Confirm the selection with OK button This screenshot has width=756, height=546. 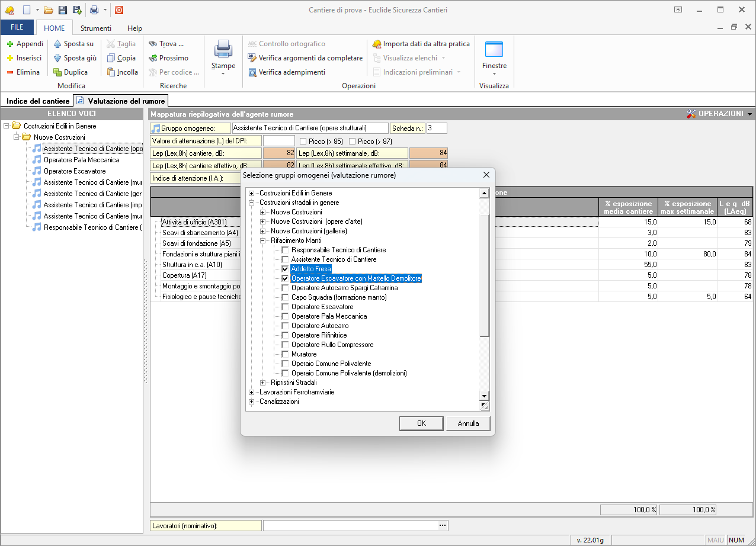pyautogui.click(x=421, y=423)
